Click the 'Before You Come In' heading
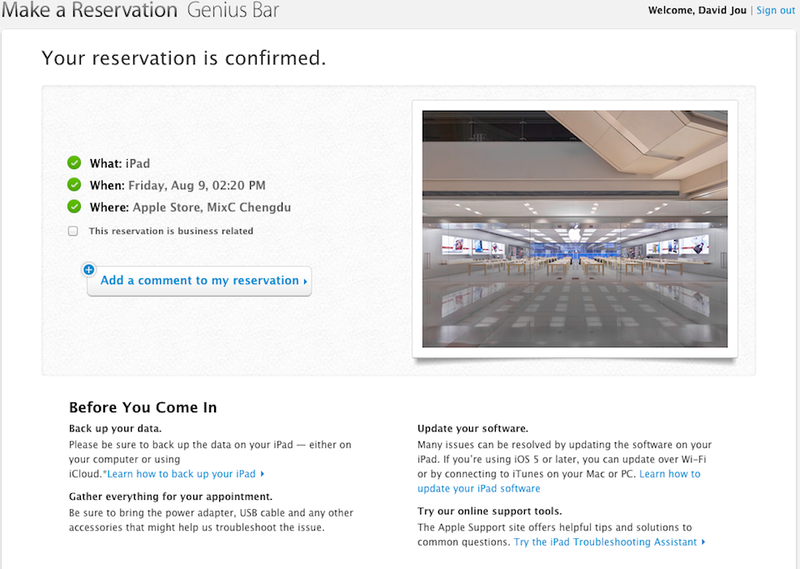 pyautogui.click(x=143, y=407)
